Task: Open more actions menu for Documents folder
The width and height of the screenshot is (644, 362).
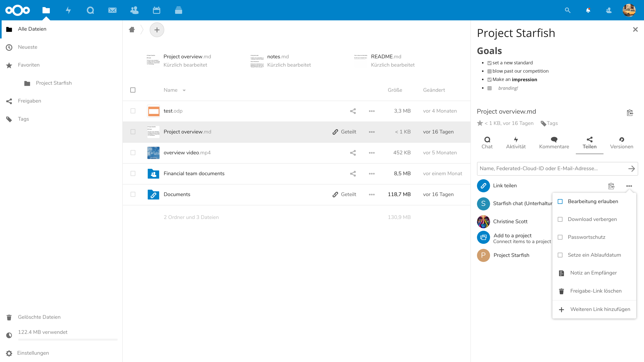Action: coord(372,195)
